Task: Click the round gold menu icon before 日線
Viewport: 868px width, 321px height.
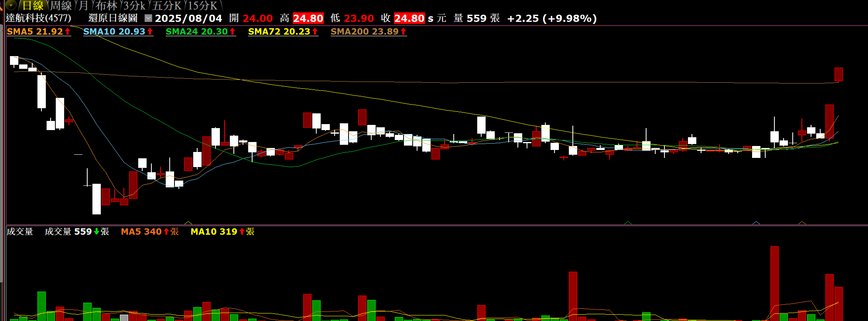Action: point(11,5)
